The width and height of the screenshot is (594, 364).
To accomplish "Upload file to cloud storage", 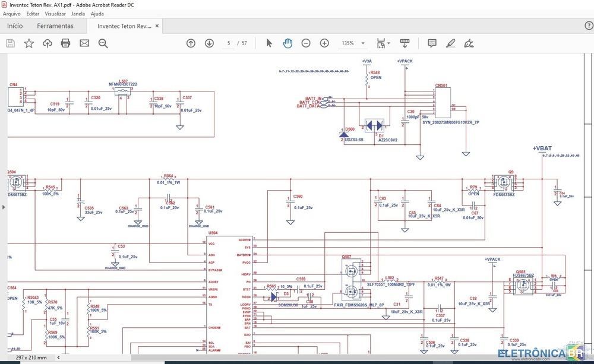I will click(47, 43).
